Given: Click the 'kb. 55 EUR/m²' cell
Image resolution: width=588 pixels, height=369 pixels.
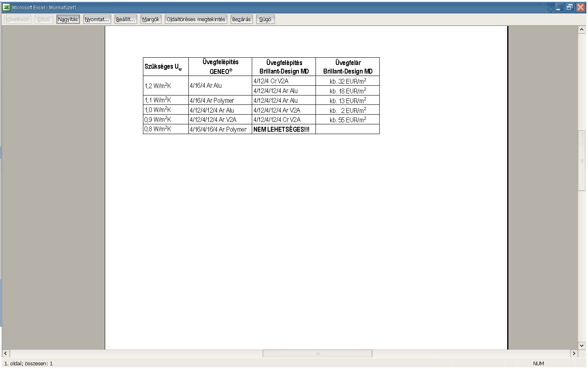Looking at the screenshot, I should (x=348, y=119).
